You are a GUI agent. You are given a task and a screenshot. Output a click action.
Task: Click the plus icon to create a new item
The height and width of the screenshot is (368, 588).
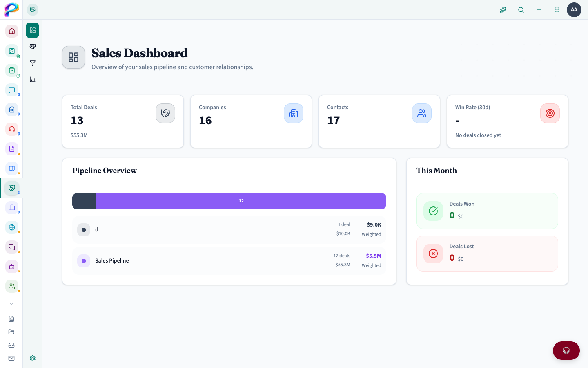(539, 10)
